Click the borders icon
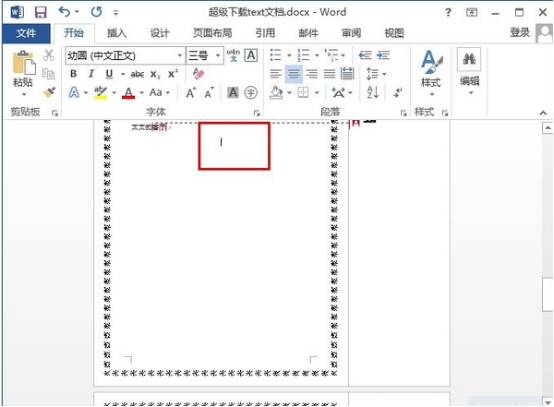The image size is (554, 407). (x=303, y=93)
